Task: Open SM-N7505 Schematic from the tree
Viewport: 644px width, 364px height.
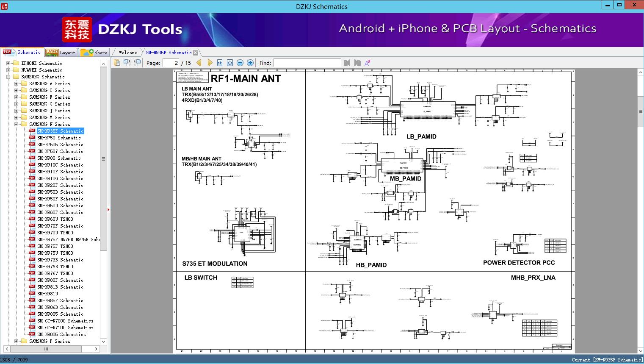Action: pyautogui.click(x=60, y=144)
